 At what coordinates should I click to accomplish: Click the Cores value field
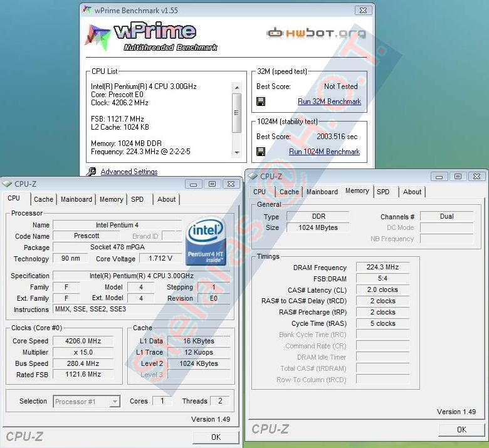(x=162, y=401)
